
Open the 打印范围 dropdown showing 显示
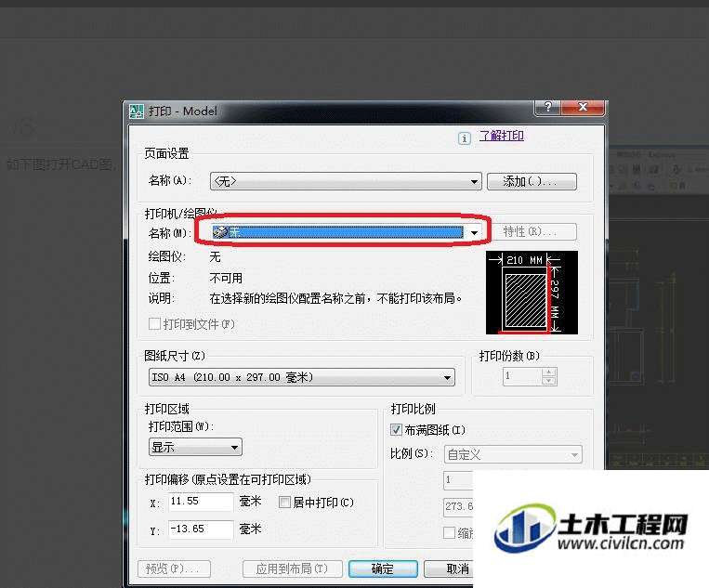195,448
